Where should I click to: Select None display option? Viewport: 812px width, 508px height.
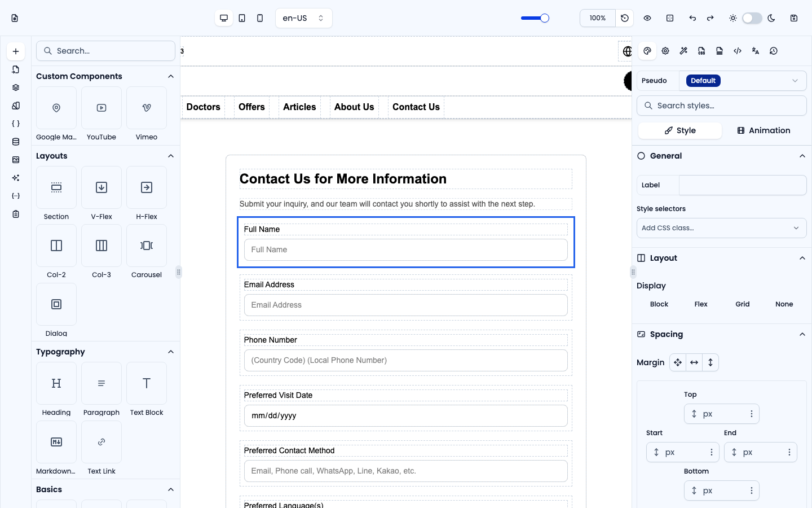coord(784,304)
